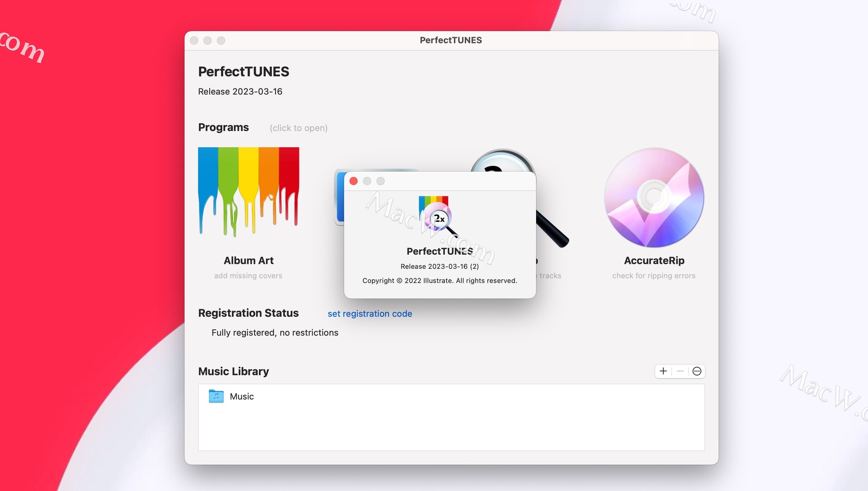Open the Album Art program icon
Viewport: 868px width, 491px height.
[249, 192]
